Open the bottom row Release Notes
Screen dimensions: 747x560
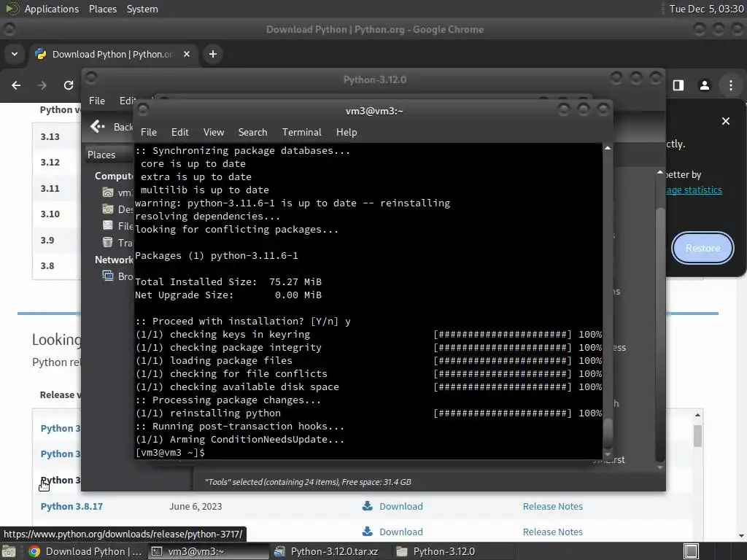[x=553, y=532]
